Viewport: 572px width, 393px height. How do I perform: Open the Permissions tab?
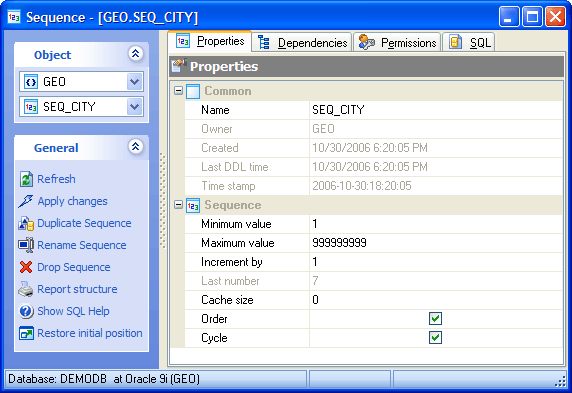397,42
